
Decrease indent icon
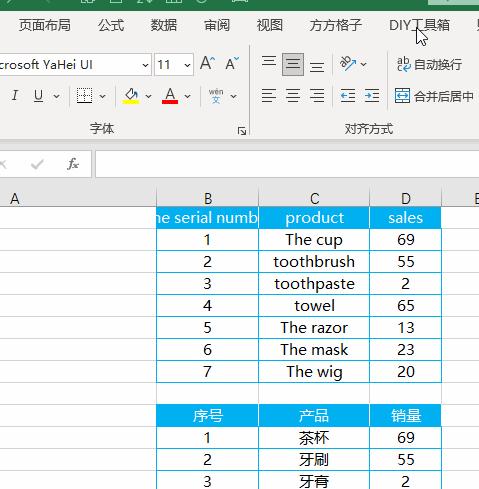(348, 96)
